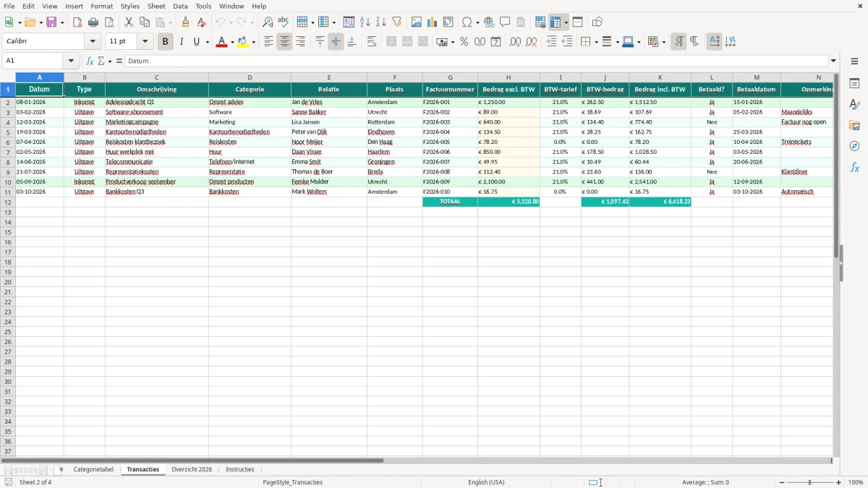Open Print Preview from the toolbar
The height and width of the screenshot is (488, 868).
109,22
